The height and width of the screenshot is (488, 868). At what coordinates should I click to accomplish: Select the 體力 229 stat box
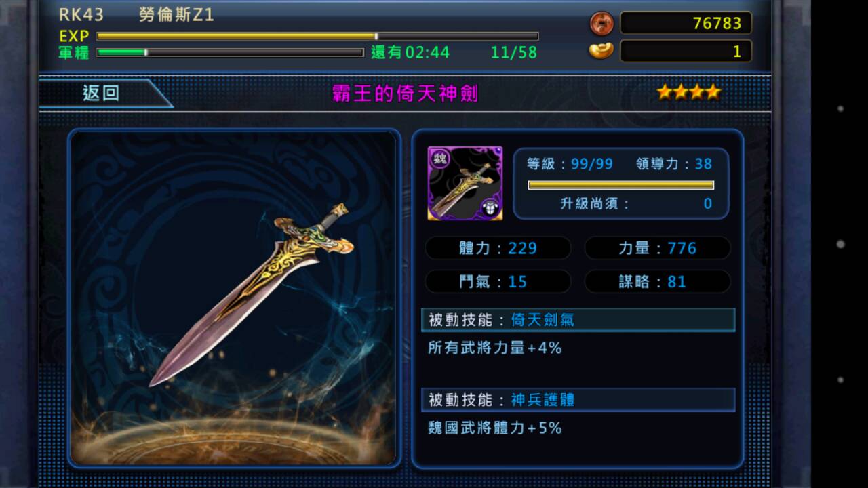coord(498,248)
